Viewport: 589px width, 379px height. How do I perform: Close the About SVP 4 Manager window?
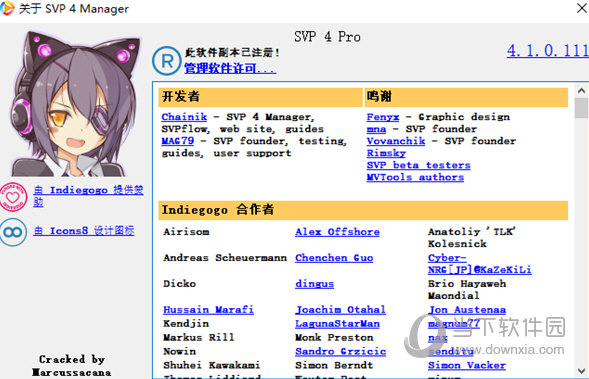coord(581,8)
